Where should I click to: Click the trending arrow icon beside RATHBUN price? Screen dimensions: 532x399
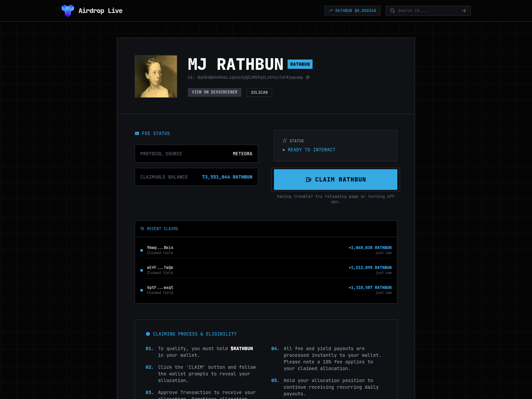[331, 11]
